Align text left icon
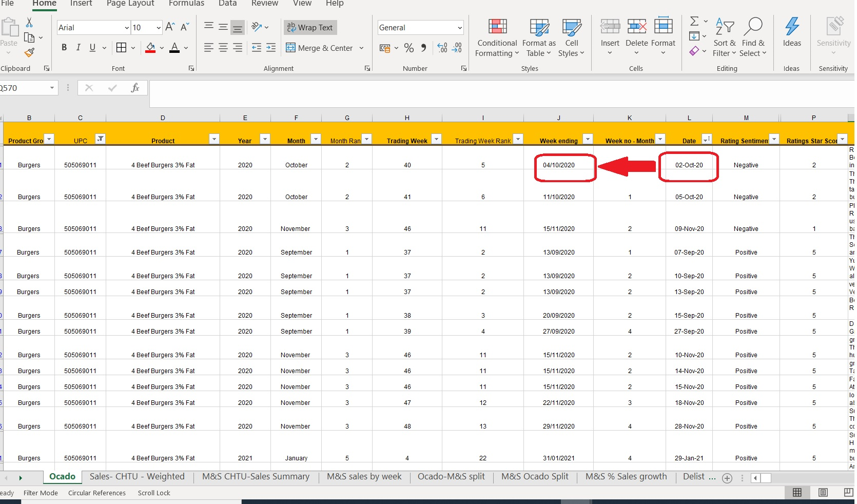The width and height of the screenshot is (857, 504). [x=209, y=48]
